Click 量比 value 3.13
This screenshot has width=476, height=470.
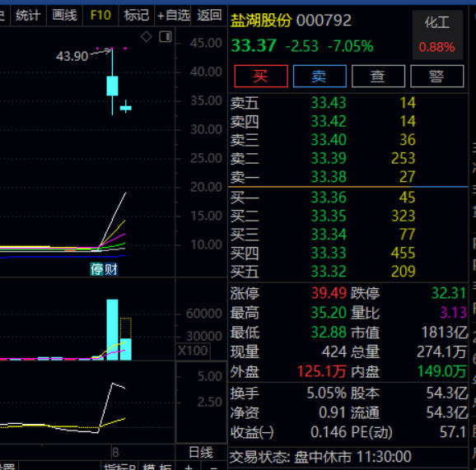click(453, 313)
